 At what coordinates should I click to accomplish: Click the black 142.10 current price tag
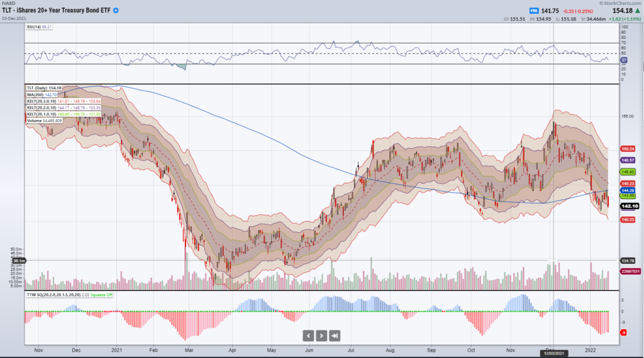coord(630,206)
